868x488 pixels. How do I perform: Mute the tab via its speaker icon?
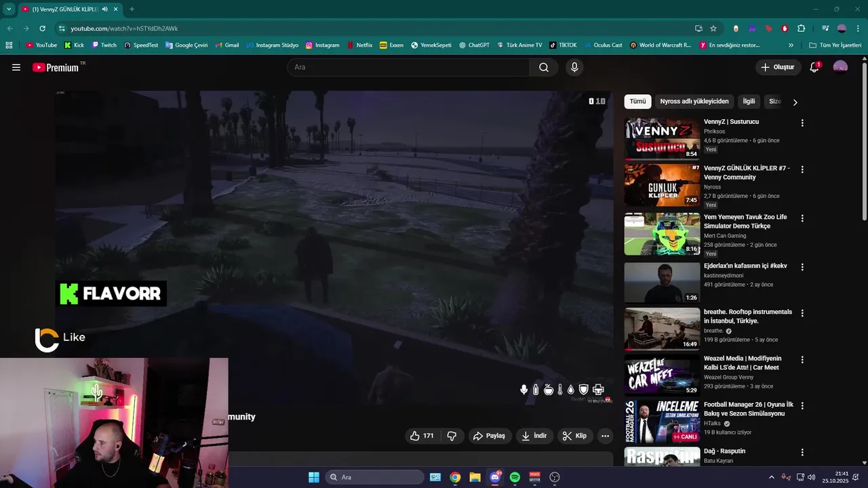(x=105, y=9)
